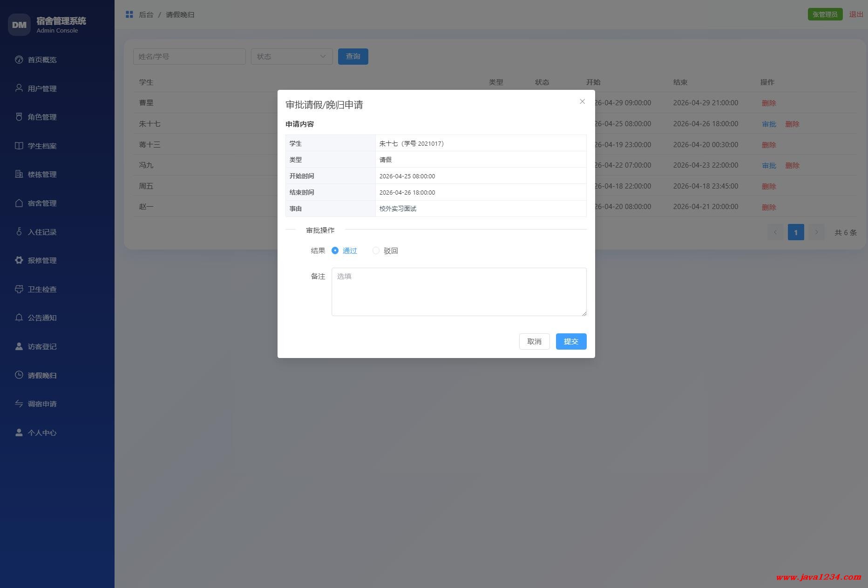Click the bell icon beside 公告通知
The height and width of the screenshot is (588, 868).
pos(19,318)
